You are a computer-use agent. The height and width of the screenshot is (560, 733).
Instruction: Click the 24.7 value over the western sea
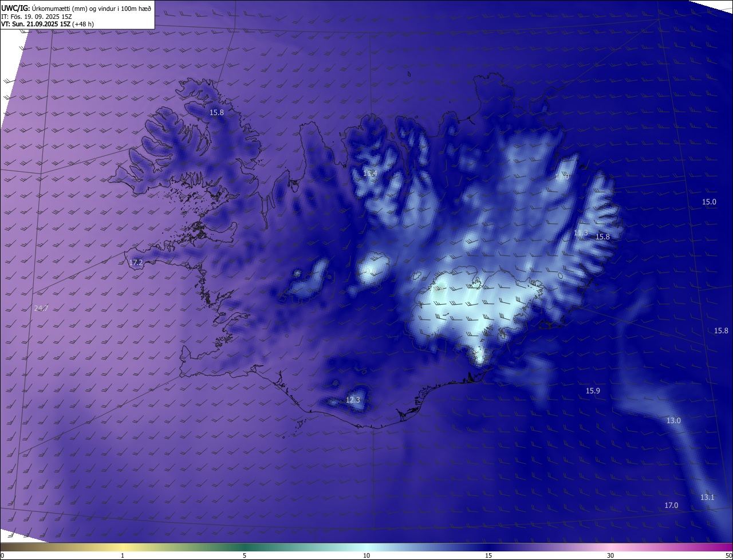point(41,308)
